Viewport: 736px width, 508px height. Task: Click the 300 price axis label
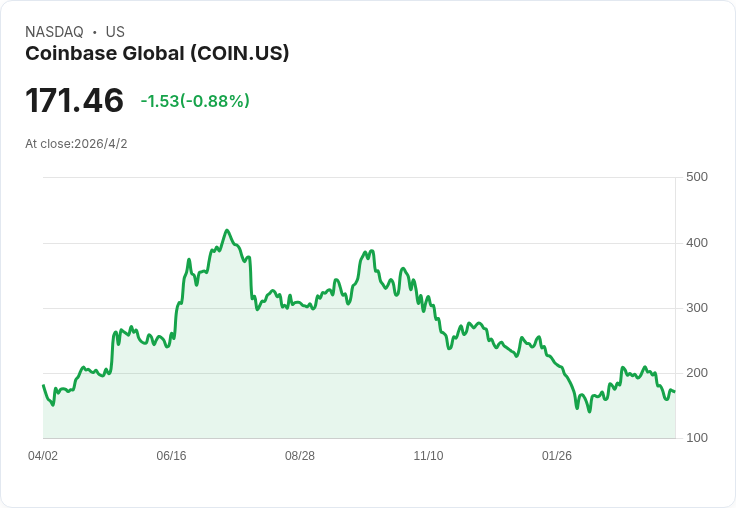pos(697,308)
